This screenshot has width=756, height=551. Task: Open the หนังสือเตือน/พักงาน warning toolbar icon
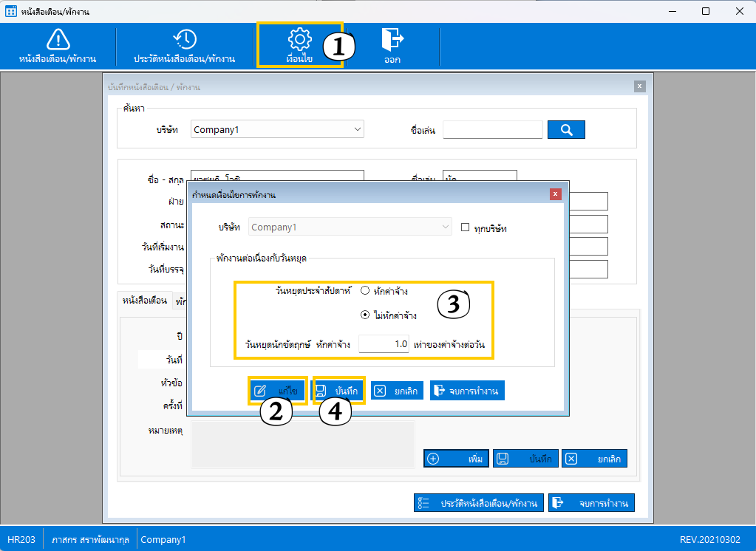pos(58,40)
